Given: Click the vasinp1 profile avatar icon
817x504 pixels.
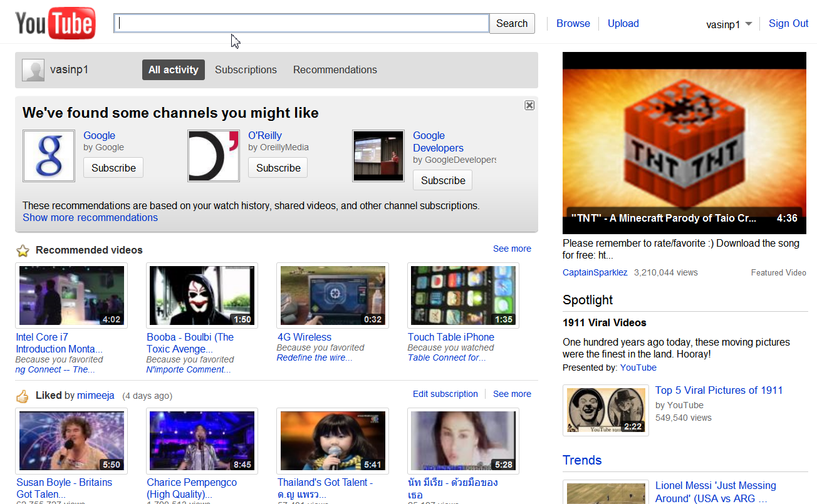Looking at the screenshot, I should pos(33,70).
